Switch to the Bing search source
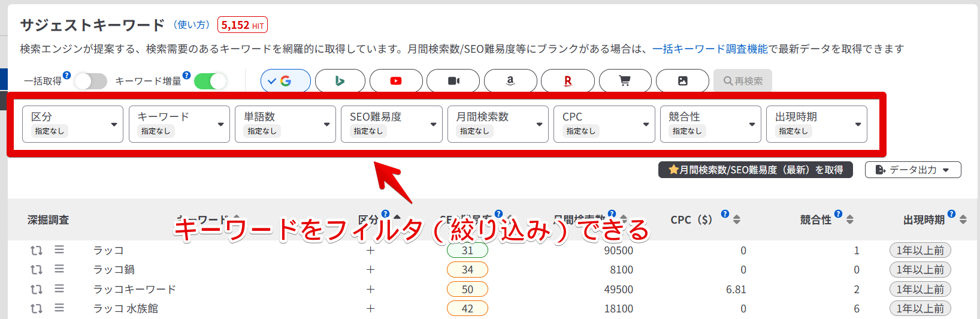The image size is (980, 319). coord(340,81)
